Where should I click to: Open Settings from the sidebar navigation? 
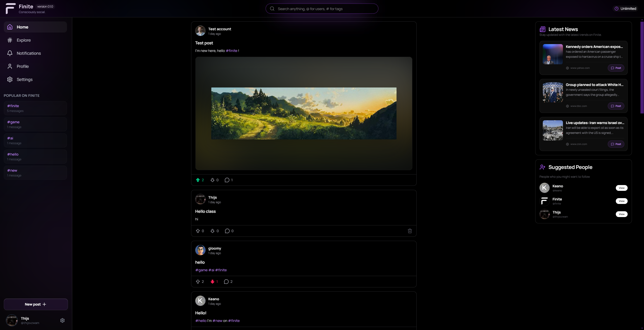(x=35, y=79)
